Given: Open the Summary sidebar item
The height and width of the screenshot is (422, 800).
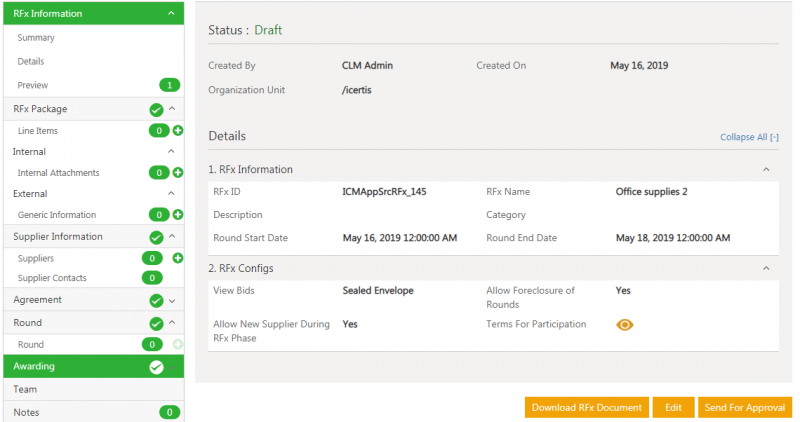Looking at the screenshot, I should tap(36, 38).
